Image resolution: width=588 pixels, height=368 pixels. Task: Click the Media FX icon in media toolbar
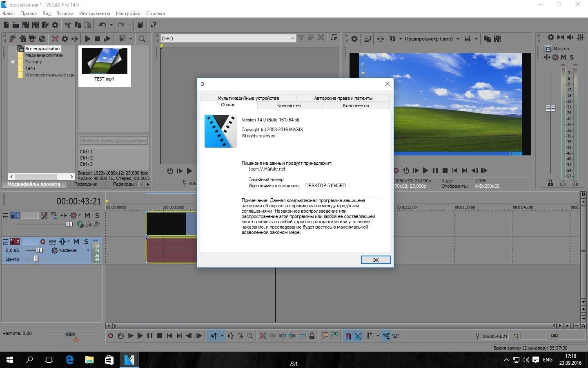75,39
